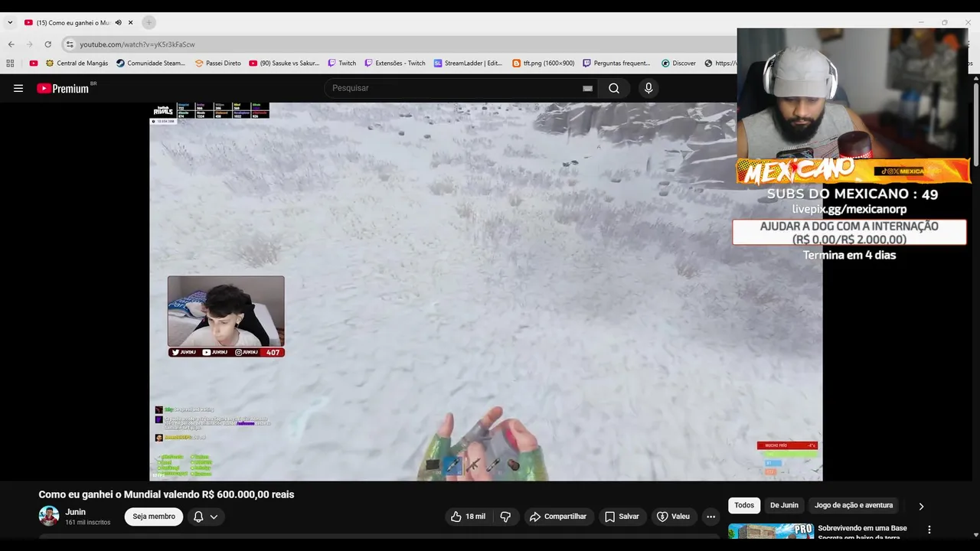Open the apps grid in the bookmarks bar
980x551 pixels.
click(10, 64)
